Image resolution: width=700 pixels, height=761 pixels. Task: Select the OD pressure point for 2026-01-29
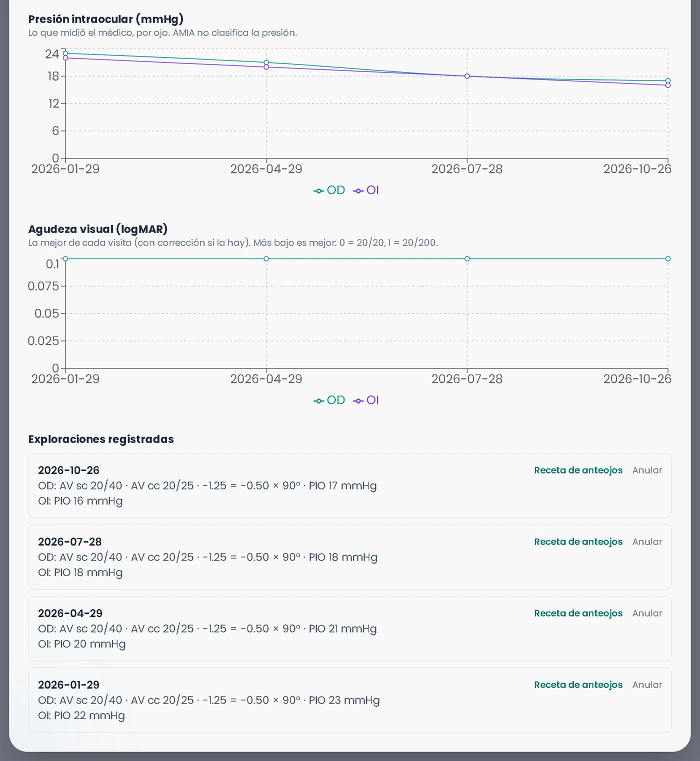click(65, 53)
